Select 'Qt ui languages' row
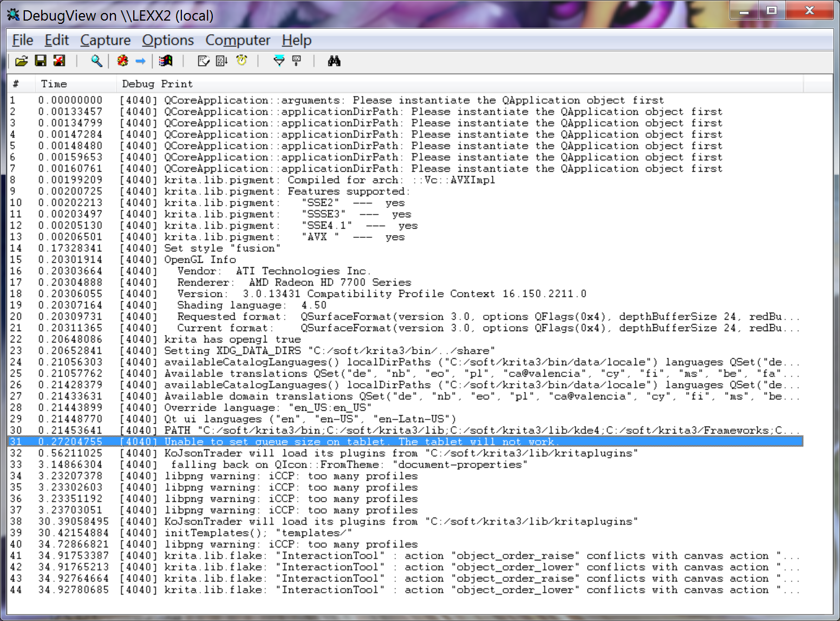The image size is (840, 621). tap(405, 419)
